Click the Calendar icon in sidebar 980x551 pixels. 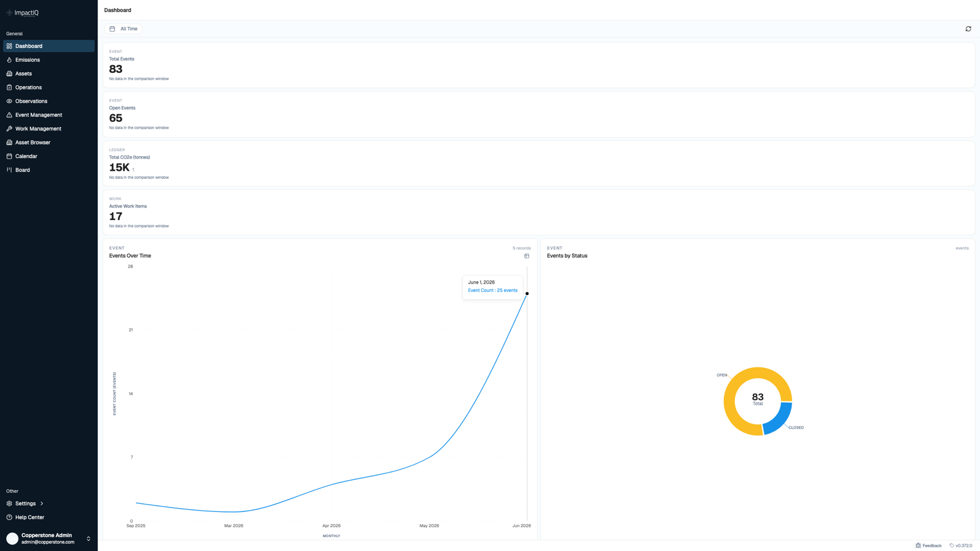[x=9, y=156]
